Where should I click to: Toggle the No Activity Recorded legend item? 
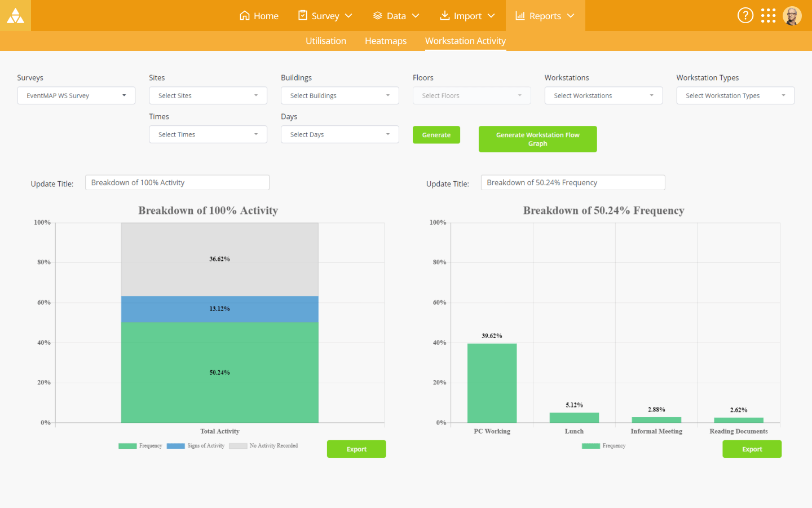click(x=263, y=446)
